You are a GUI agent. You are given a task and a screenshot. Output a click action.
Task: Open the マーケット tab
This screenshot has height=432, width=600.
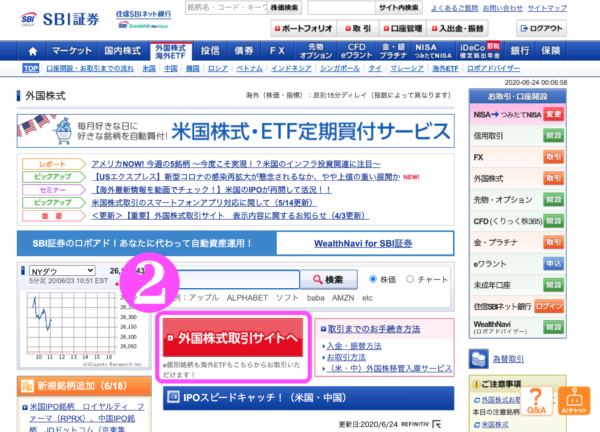point(72,51)
